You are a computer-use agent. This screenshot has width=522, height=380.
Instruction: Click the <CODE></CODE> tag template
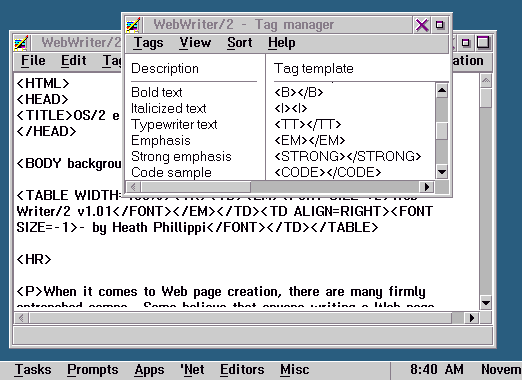pyautogui.click(x=327, y=172)
